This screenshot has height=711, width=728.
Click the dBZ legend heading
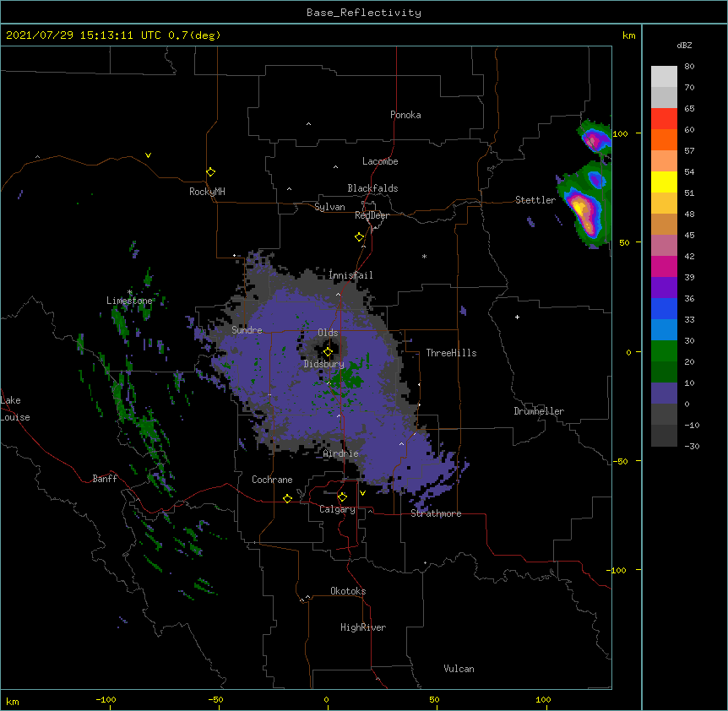tap(684, 46)
